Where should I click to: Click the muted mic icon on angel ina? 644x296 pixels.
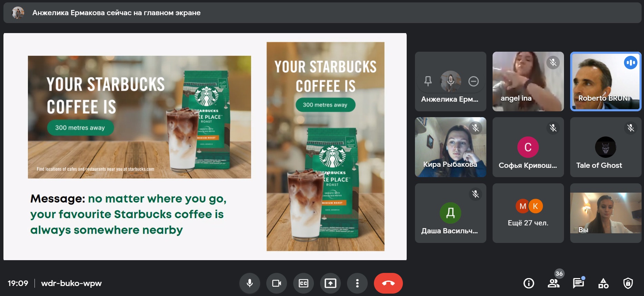point(553,62)
